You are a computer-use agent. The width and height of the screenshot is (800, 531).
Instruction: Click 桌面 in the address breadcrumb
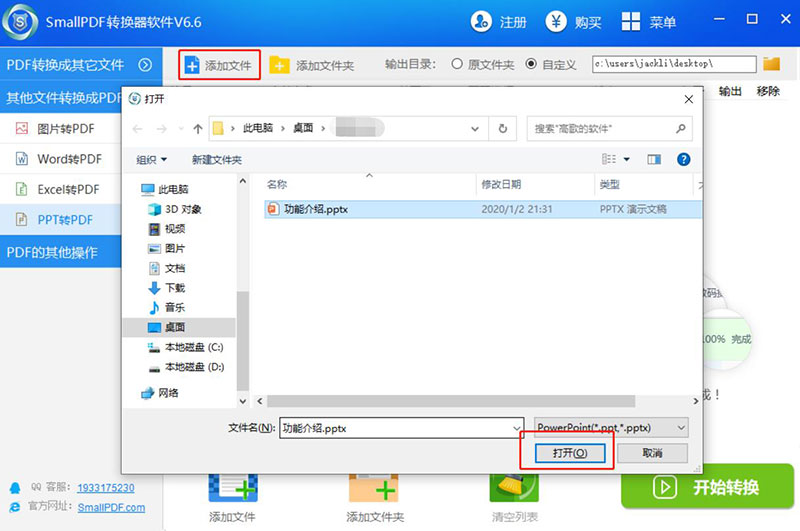[x=303, y=128]
